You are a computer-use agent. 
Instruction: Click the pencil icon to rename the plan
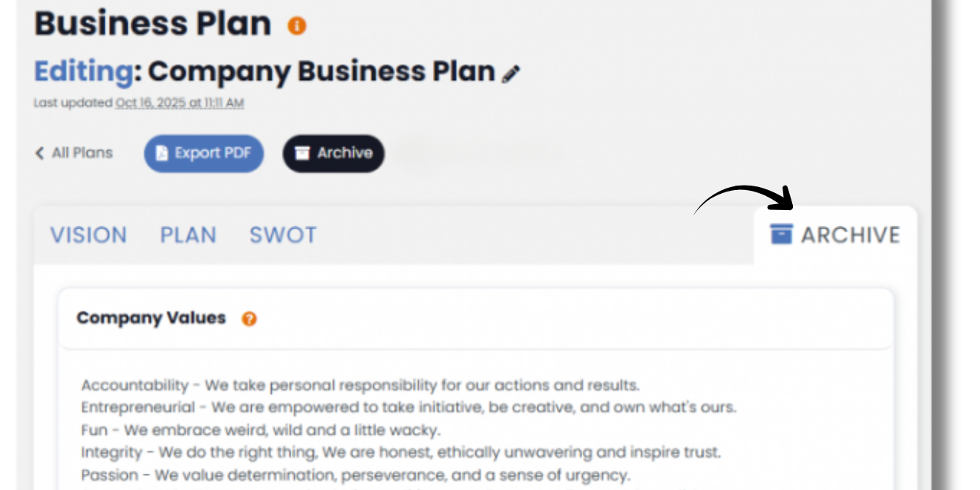[x=512, y=73]
